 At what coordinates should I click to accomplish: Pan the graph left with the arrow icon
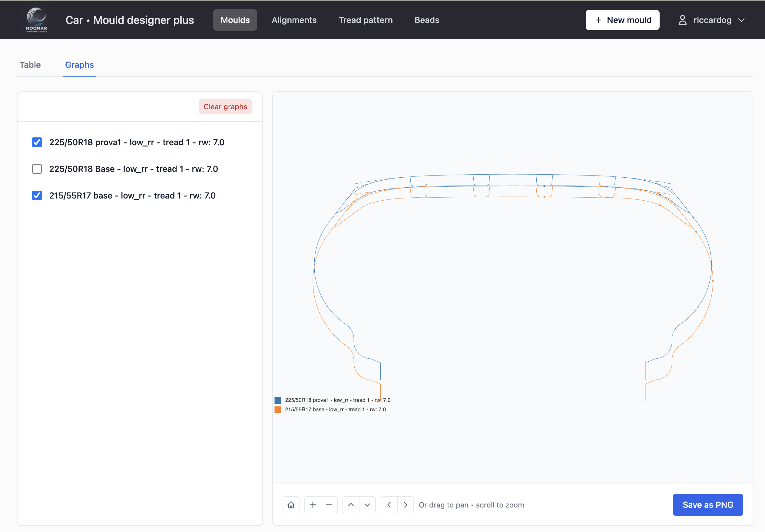389,504
